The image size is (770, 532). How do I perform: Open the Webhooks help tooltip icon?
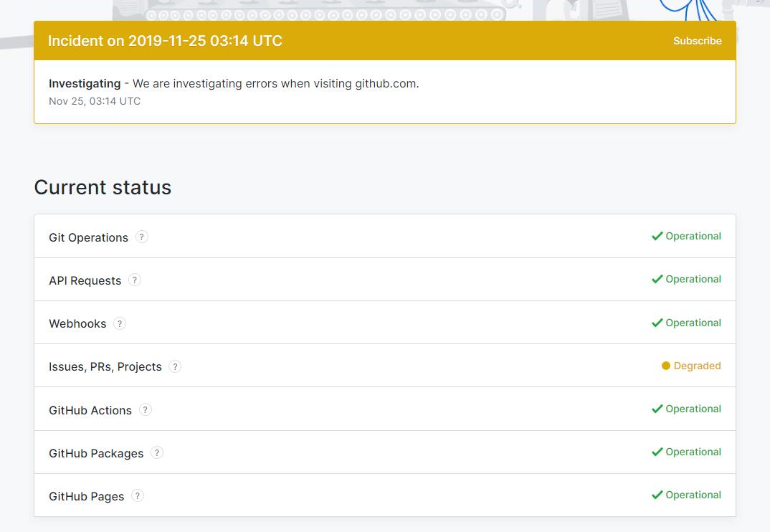pos(120,323)
